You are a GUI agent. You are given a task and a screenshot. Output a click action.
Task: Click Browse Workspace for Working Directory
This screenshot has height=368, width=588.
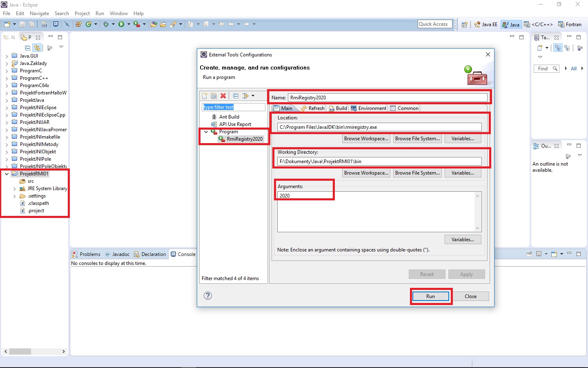click(366, 173)
